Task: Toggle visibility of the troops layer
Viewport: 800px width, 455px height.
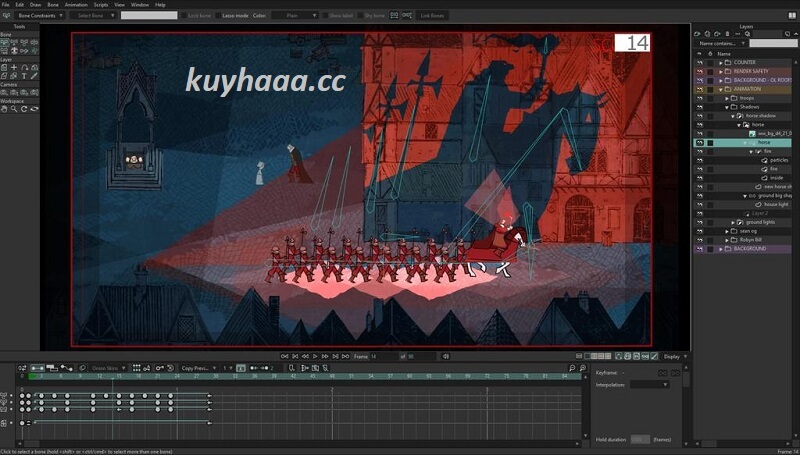Action: click(x=699, y=98)
